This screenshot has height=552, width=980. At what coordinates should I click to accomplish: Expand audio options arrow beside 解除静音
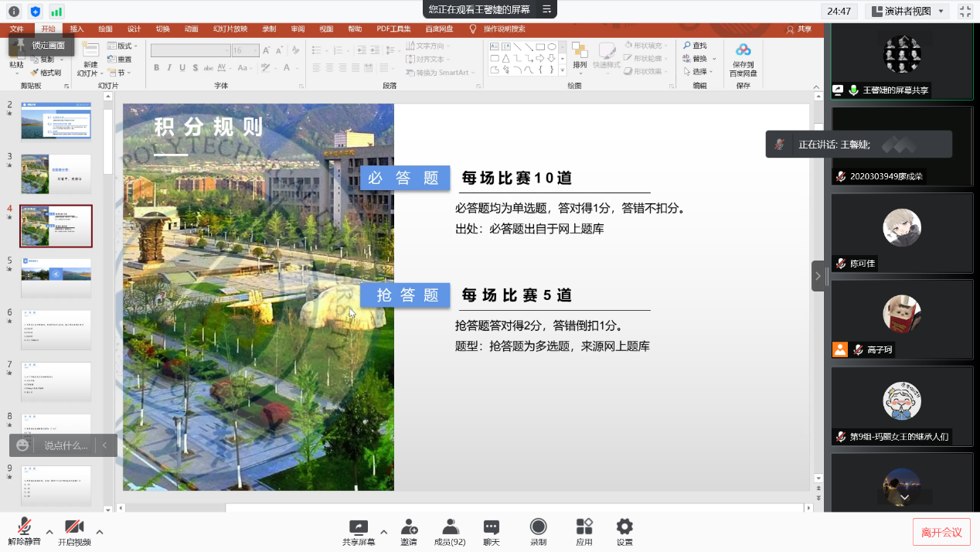[49, 532]
